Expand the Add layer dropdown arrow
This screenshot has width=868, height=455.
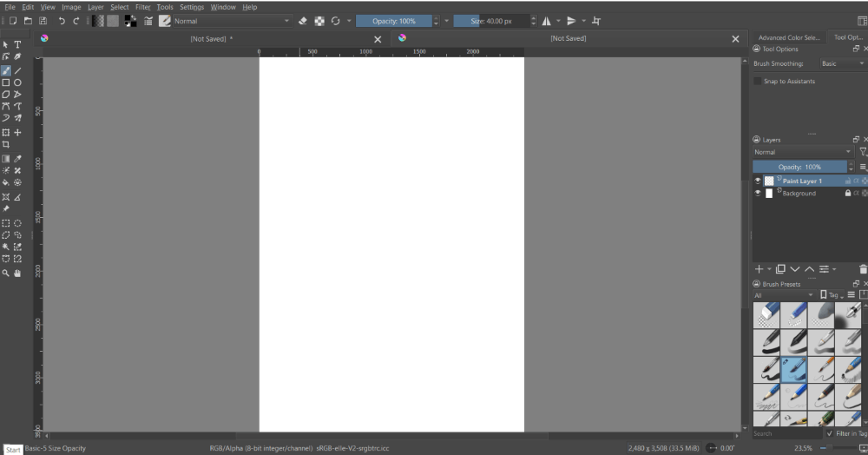pyautogui.click(x=769, y=269)
